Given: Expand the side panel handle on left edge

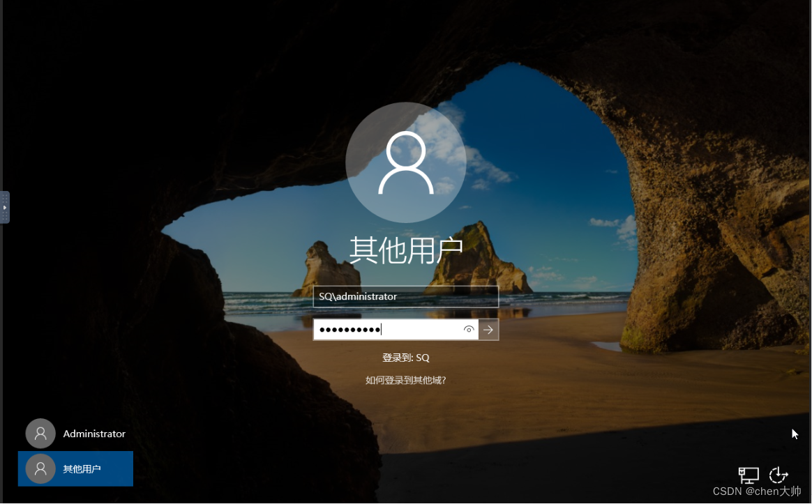Looking at the screenshot, I should (5, 208).
